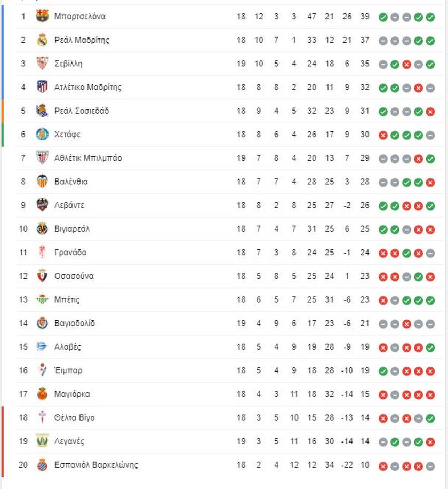Click the Espanyol club crest icon
Image resolution: width=448 pixels, height=489 pixels.
[x=42, y=464]
